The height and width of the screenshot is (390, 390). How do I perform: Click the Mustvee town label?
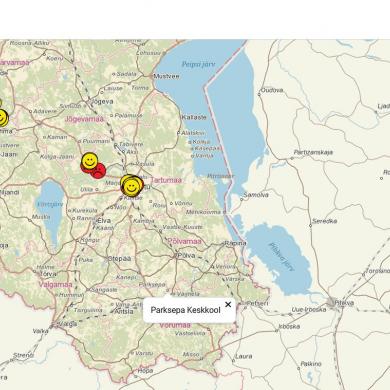point(166,76)
